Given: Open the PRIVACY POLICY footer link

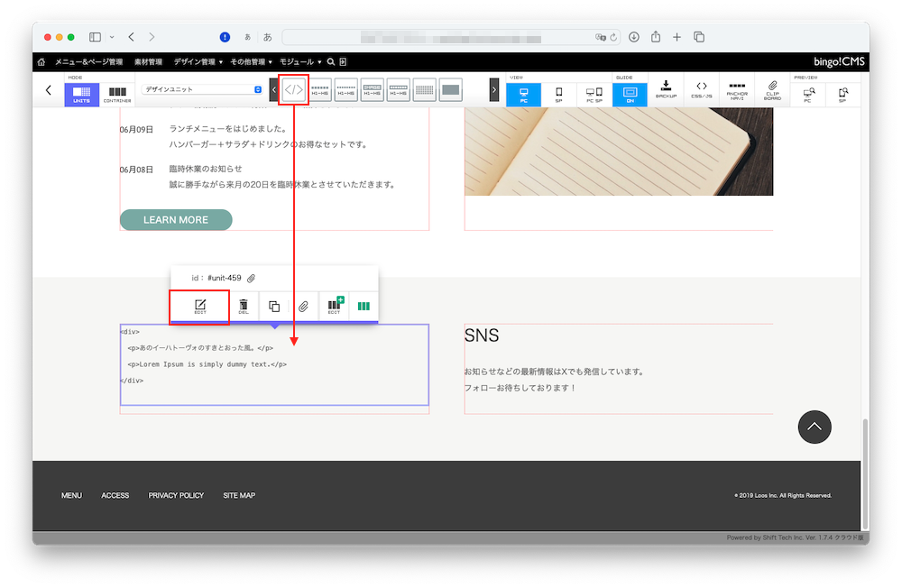Looking at the screenshot, I should pos(176,495).
